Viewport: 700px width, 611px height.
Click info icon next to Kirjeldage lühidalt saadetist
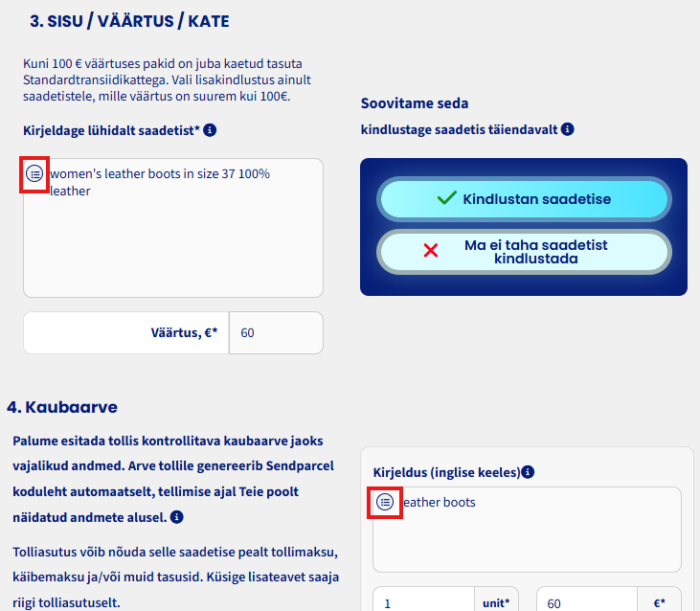[210, 130]
